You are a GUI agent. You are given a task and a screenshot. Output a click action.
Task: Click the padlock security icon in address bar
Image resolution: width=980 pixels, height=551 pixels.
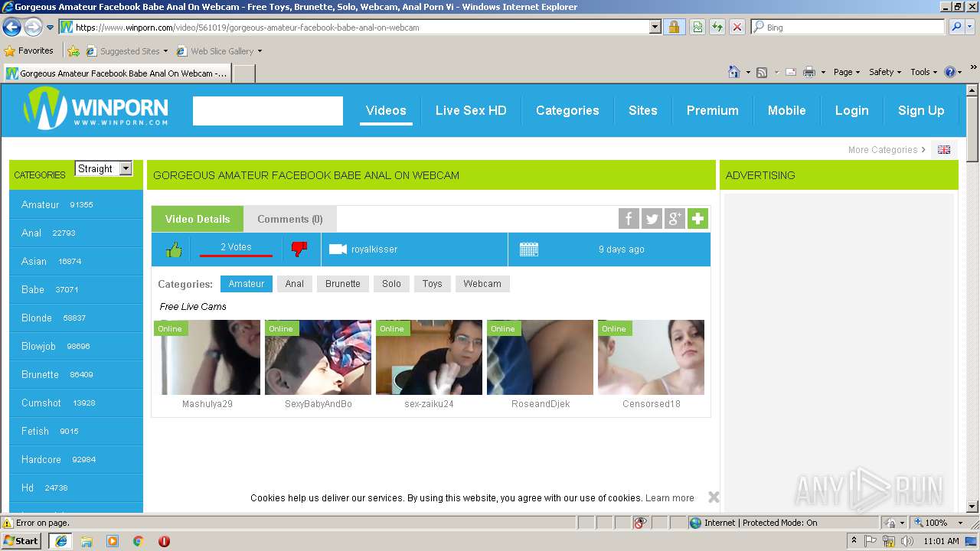pyautogui.click(x=674, y=27)
